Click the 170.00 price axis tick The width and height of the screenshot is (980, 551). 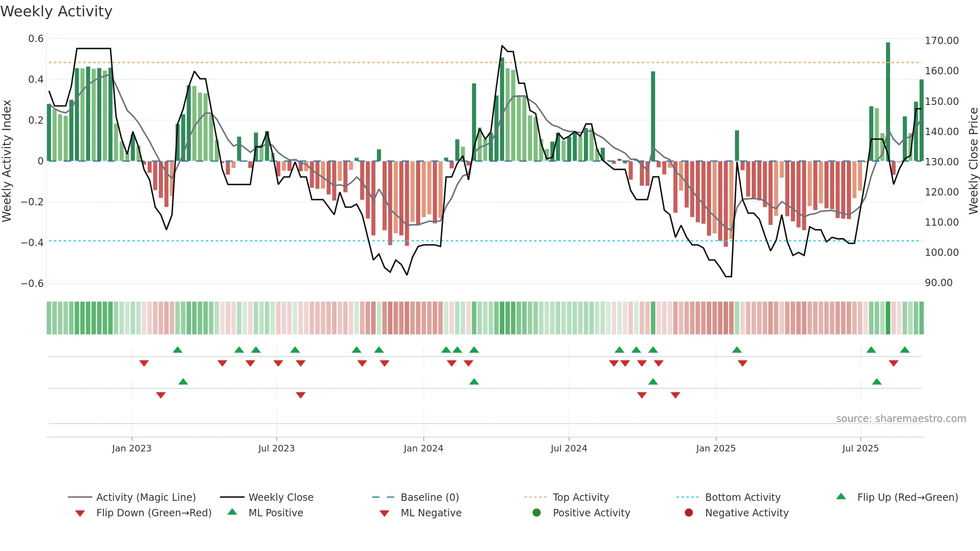coord(942,40)
